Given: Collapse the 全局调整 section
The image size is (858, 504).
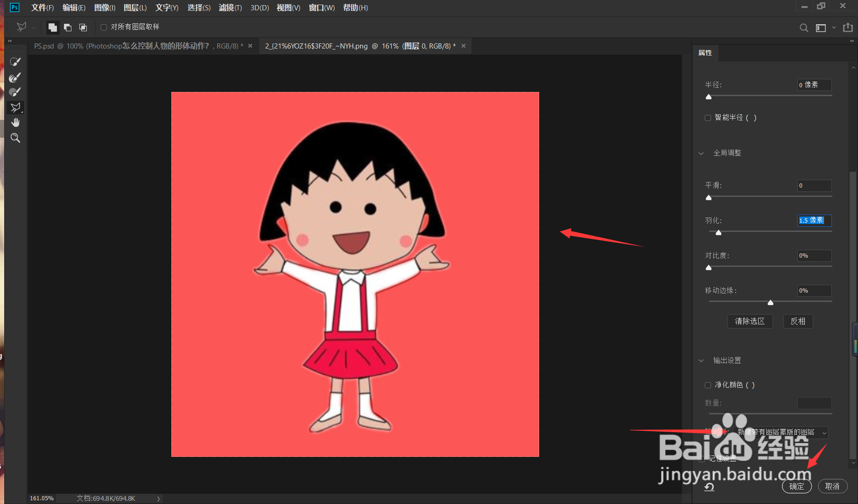Looking at the screenshot, I should (x=701, y=153).
